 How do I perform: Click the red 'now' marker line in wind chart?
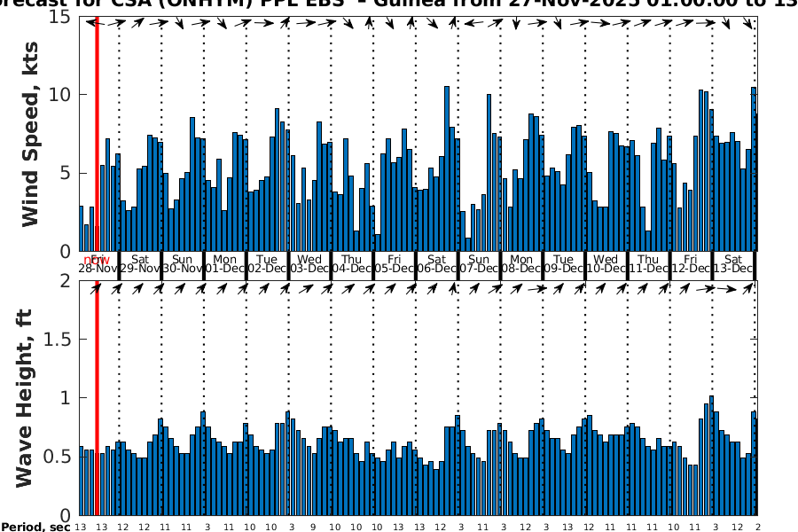96,133
